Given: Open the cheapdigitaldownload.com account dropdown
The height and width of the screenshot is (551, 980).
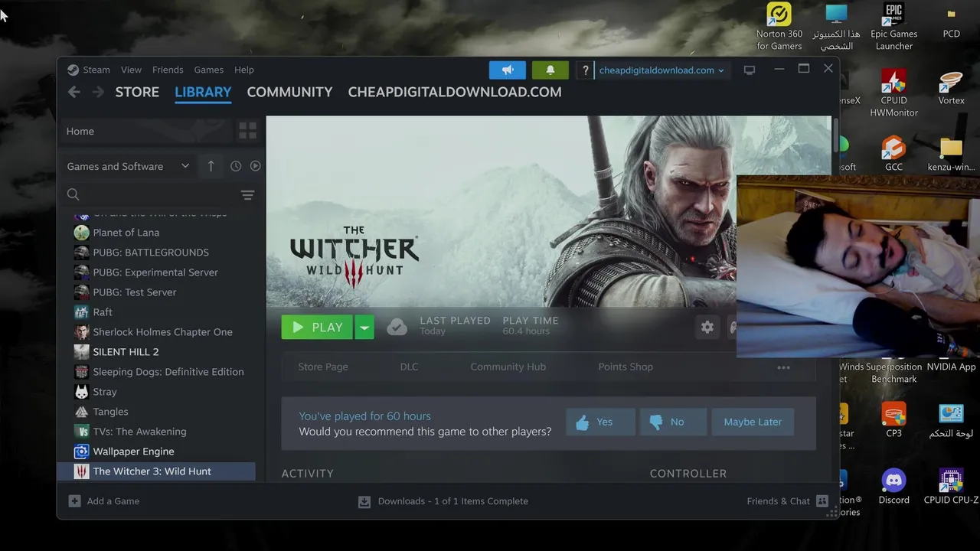Looking at the screenshot, I should [661, 70].
